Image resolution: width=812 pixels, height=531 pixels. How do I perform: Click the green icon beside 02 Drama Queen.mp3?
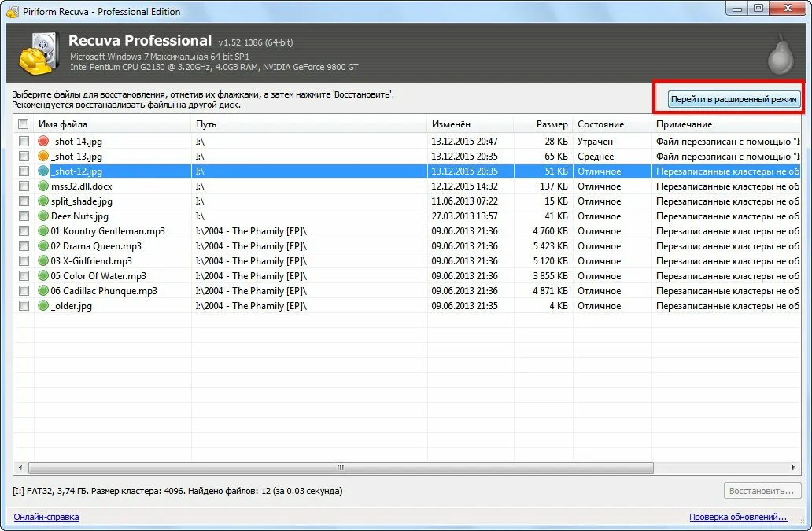43,246
